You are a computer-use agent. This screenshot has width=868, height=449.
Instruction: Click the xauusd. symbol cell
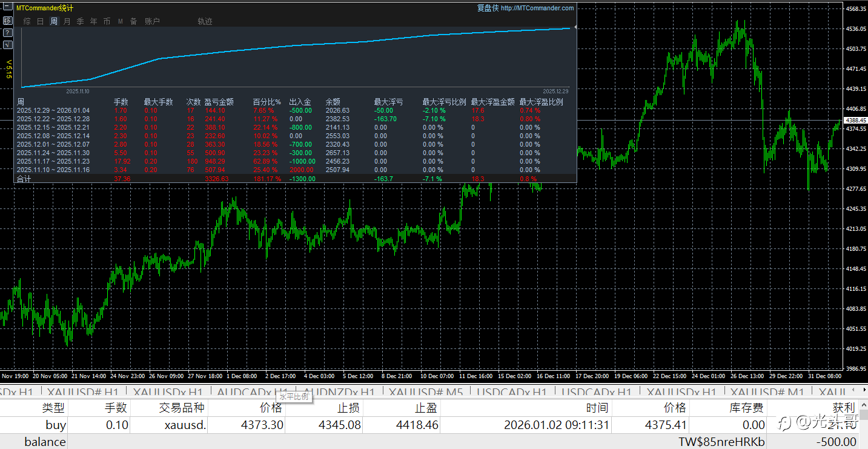coord(185,425)
